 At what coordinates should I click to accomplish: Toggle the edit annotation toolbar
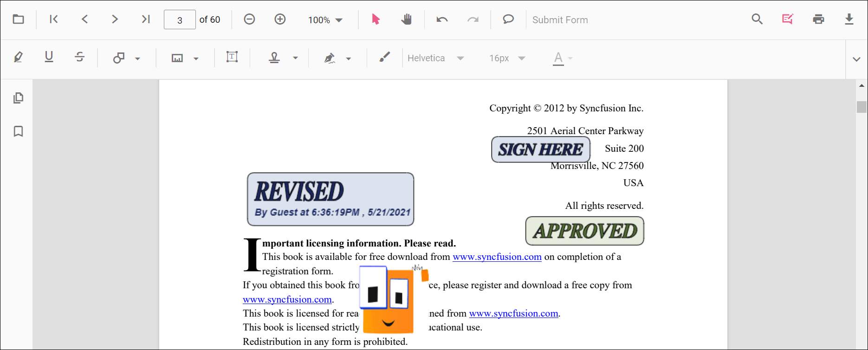(x=787, y=19)
